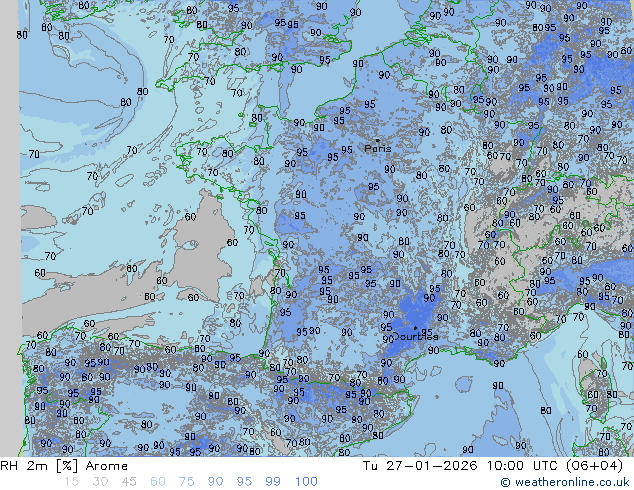Click legend value 75
Image resolution: width=634 pixels, height=490 pixels.
(x=186, y=482)
